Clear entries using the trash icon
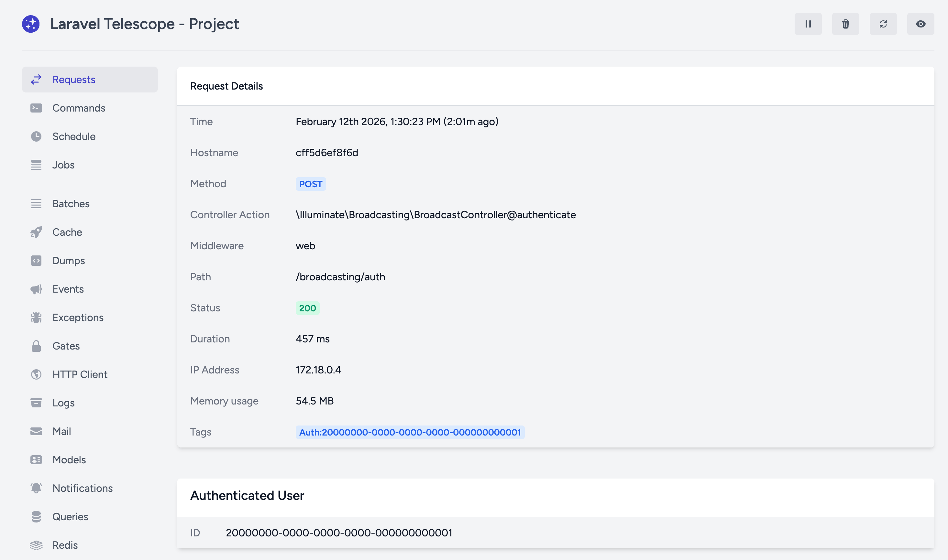 click(x=845, y=24)
